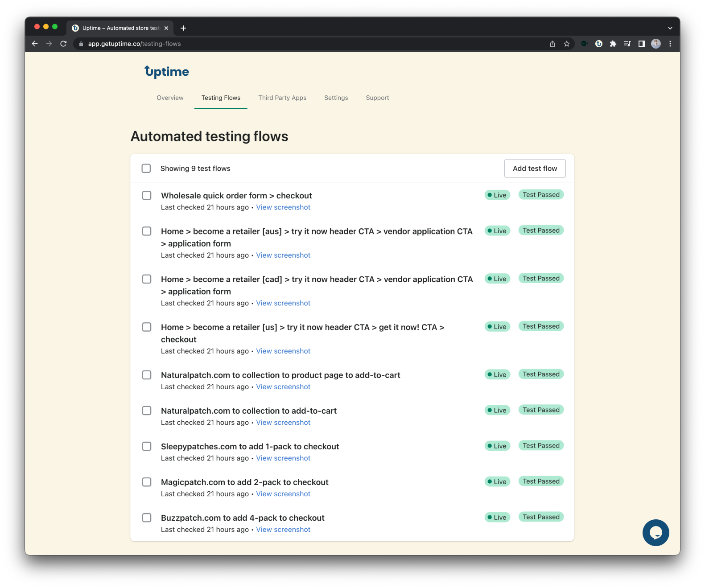Expand the tab search chevron
Screen dimensions: 705x588
670,28
